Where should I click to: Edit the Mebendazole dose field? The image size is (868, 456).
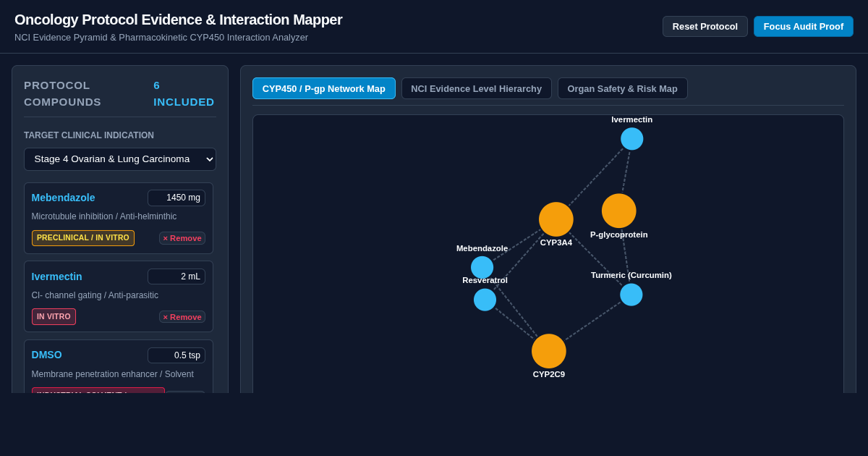pos(176,198)
